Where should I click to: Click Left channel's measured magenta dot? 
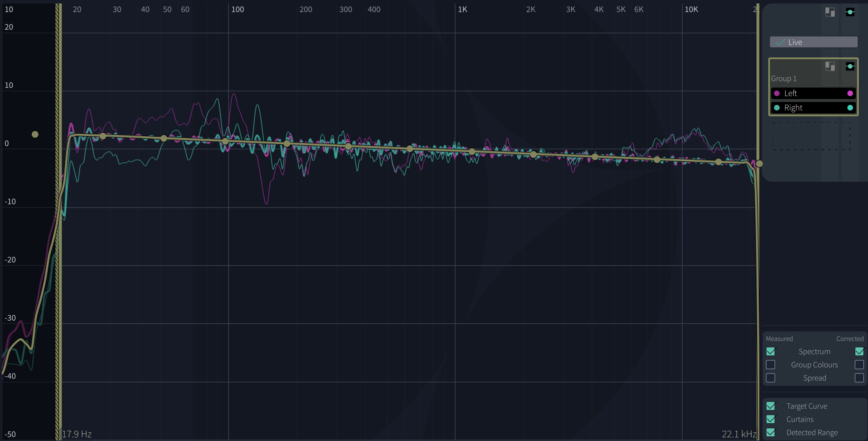tap(777, 93)
